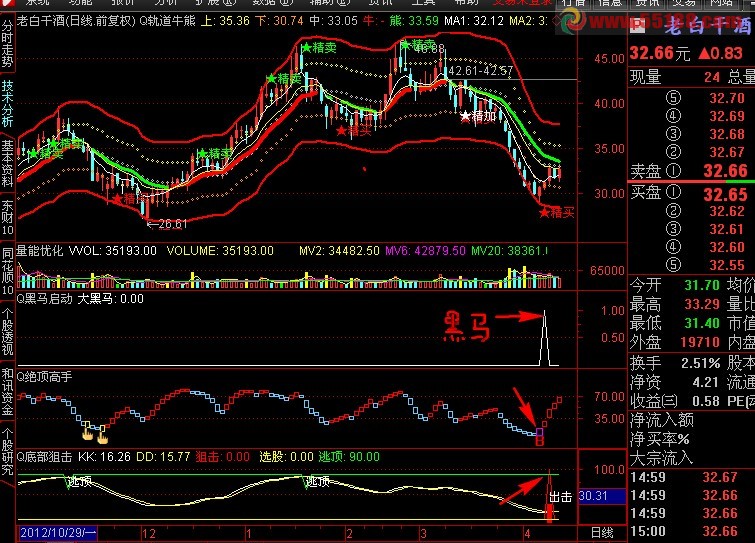Screen dimensions: 755x543
Task: Click the ←26.61 low price label
Action: pyautogui.click(x=167, y=224)
